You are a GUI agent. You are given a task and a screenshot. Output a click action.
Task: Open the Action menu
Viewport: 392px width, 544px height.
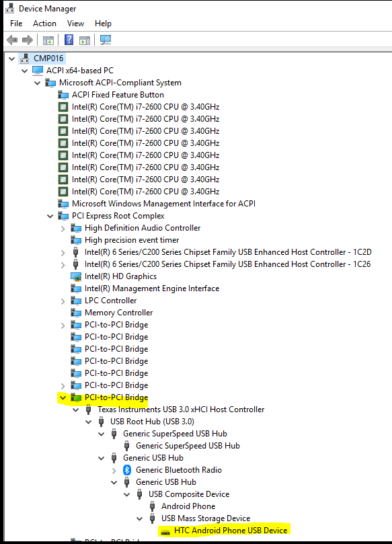[44, 24]
